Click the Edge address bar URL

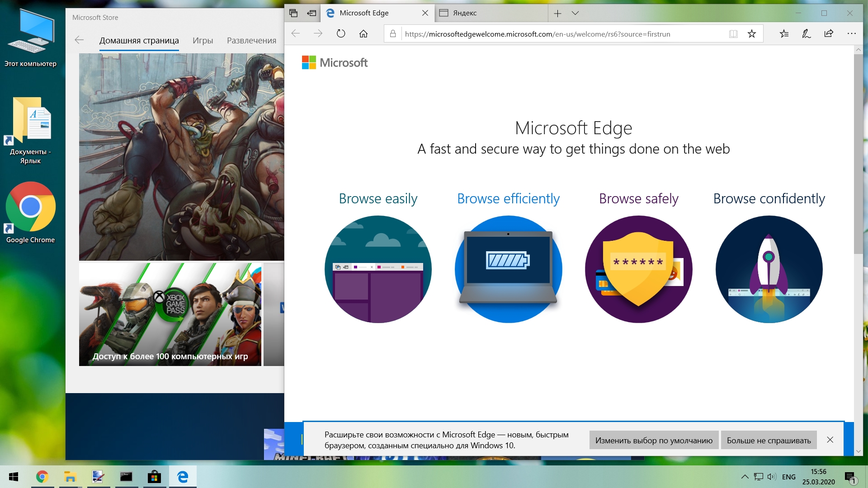coord(538,34)
